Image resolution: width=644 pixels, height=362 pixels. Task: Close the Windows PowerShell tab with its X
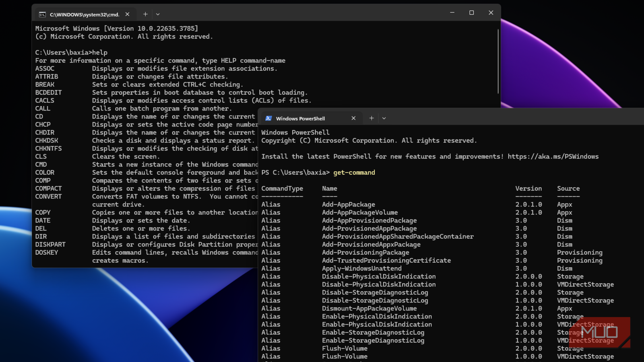click(x=353, y=118)
